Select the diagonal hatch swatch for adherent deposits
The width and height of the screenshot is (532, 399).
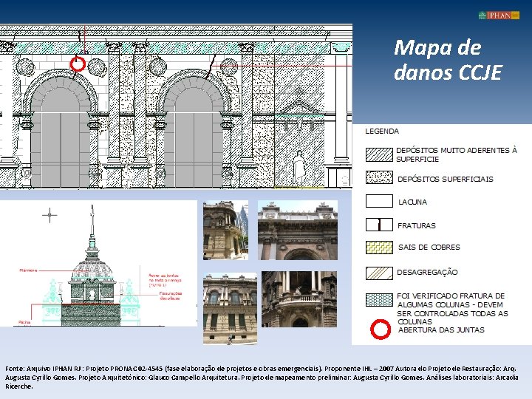(379, 154)
